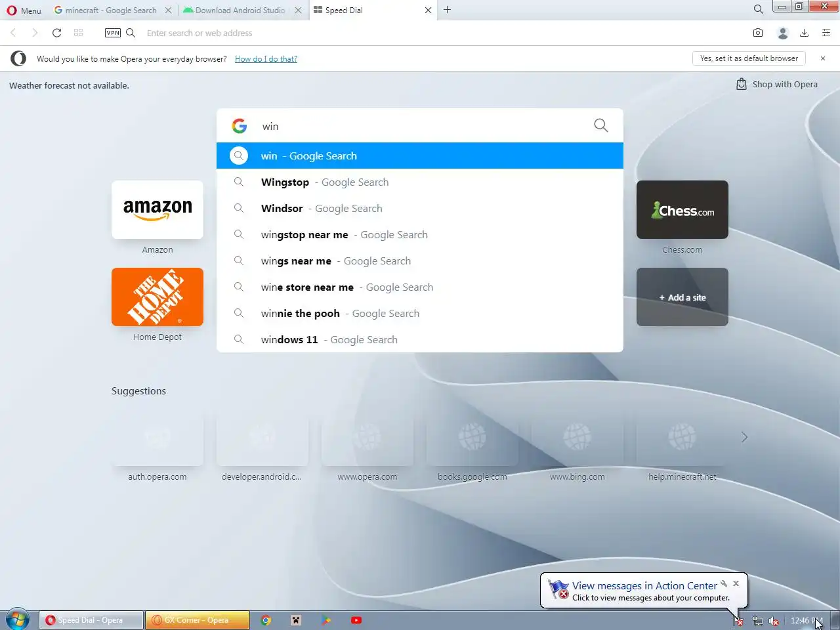
Task: Open the downloads icon
Action: pyautogui.click(x=804, y=33)
